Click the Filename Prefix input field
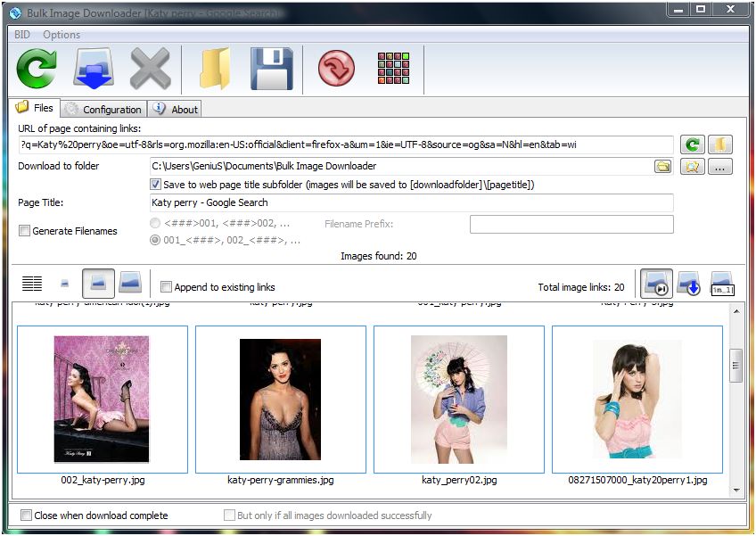The height and width of the screenshot is (536, 756). 571,225
